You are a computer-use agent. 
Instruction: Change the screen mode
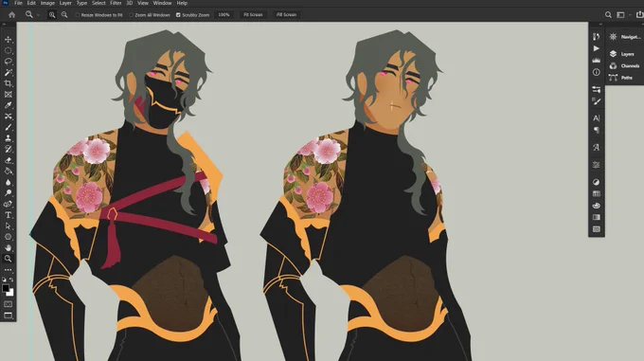[x=8, y=316]
